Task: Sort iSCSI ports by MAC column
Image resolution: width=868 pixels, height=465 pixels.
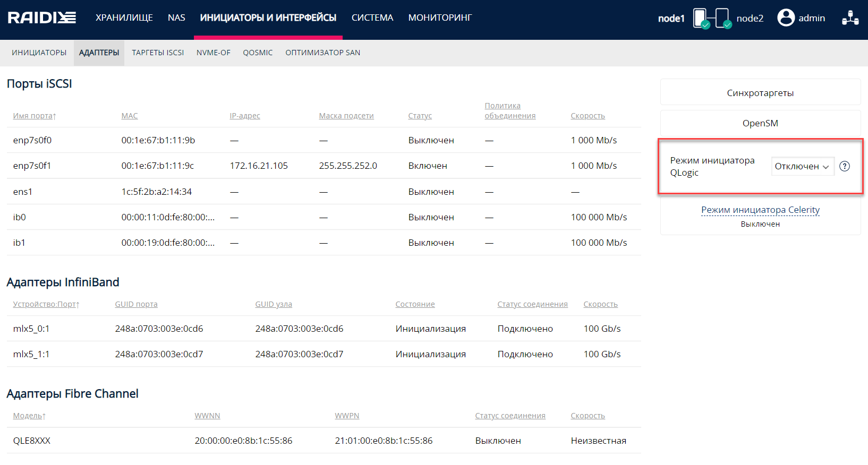Action: tap(130, 116)
